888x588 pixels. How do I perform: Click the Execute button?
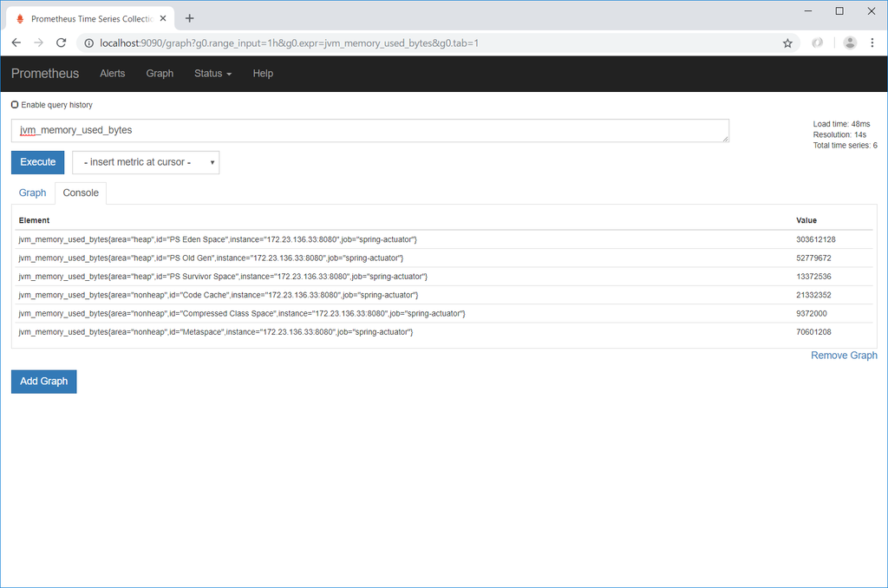click(x=38, y=162)
